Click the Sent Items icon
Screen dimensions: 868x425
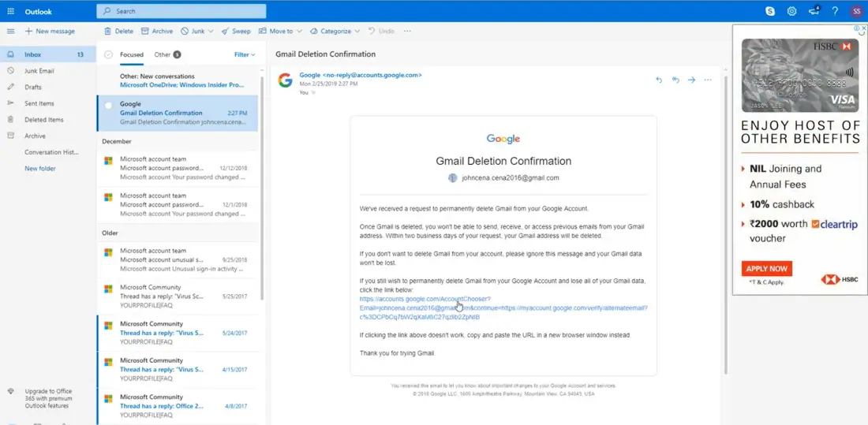10,103
